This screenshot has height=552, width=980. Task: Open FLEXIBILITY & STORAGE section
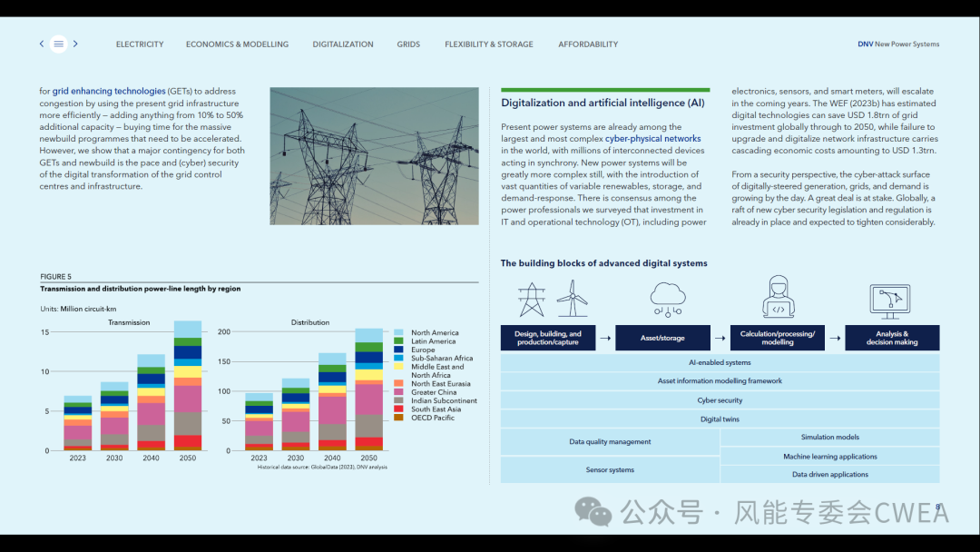click(489, 44)
